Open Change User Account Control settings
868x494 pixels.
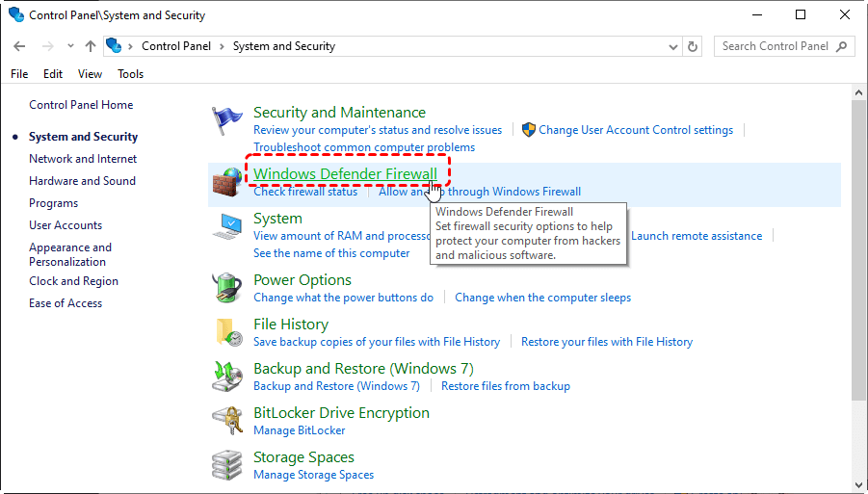636,130
